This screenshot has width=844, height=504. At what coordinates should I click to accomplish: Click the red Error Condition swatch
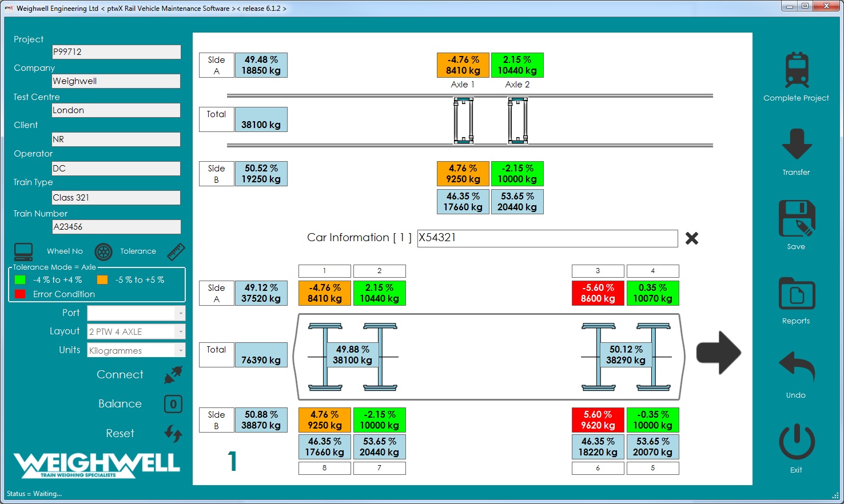tap(20, 294)
